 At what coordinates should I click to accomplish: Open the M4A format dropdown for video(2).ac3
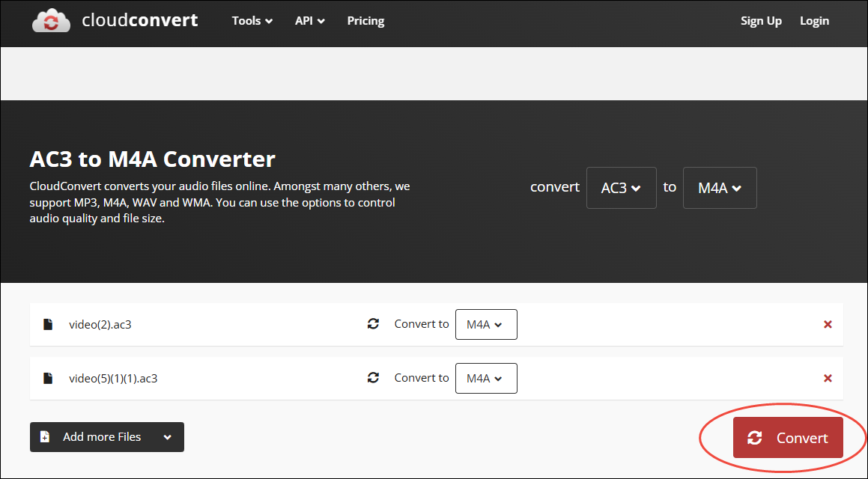point(486,324)
